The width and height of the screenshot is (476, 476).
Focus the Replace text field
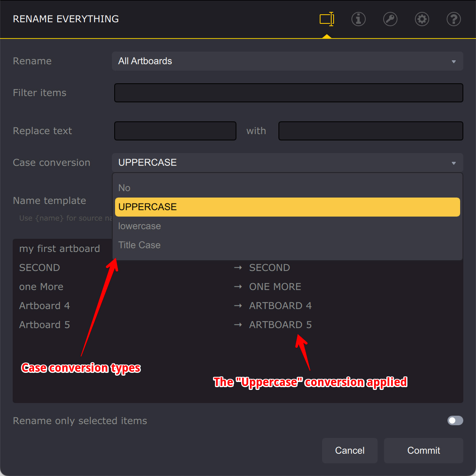click(175, 131)
